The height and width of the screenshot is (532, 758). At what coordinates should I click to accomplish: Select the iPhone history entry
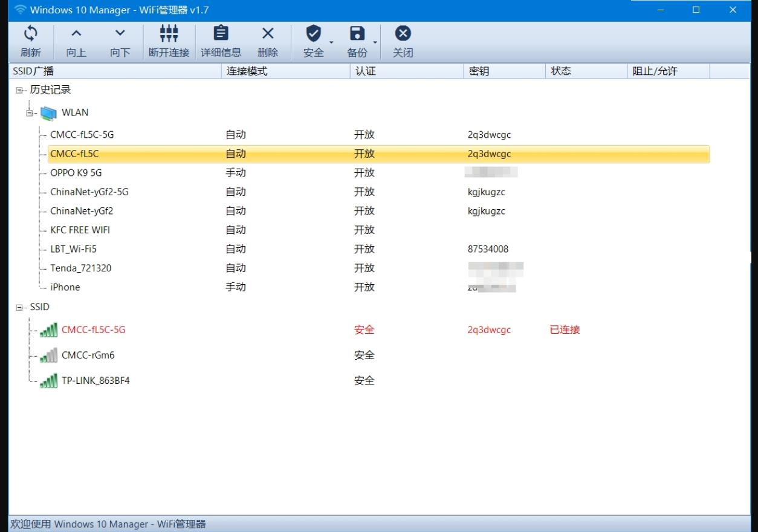[x=65, y=287]
